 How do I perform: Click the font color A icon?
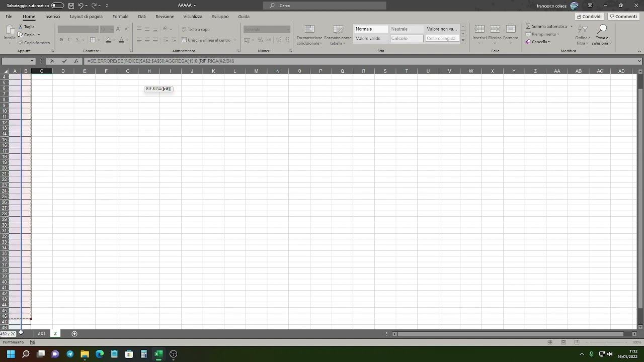pyautogui.click(x=121, y=40)
